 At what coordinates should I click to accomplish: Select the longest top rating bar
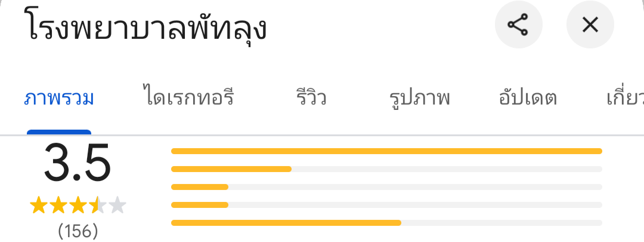point(386,151)
